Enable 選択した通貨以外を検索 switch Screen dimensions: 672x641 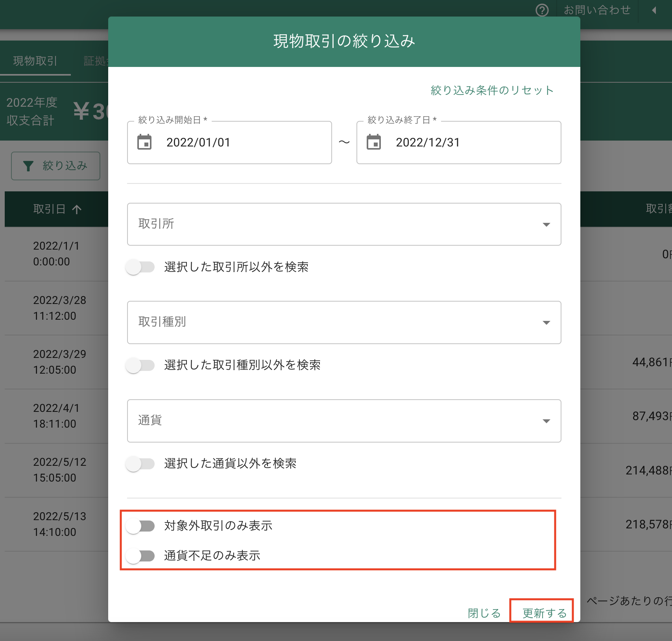pos(140,463)
